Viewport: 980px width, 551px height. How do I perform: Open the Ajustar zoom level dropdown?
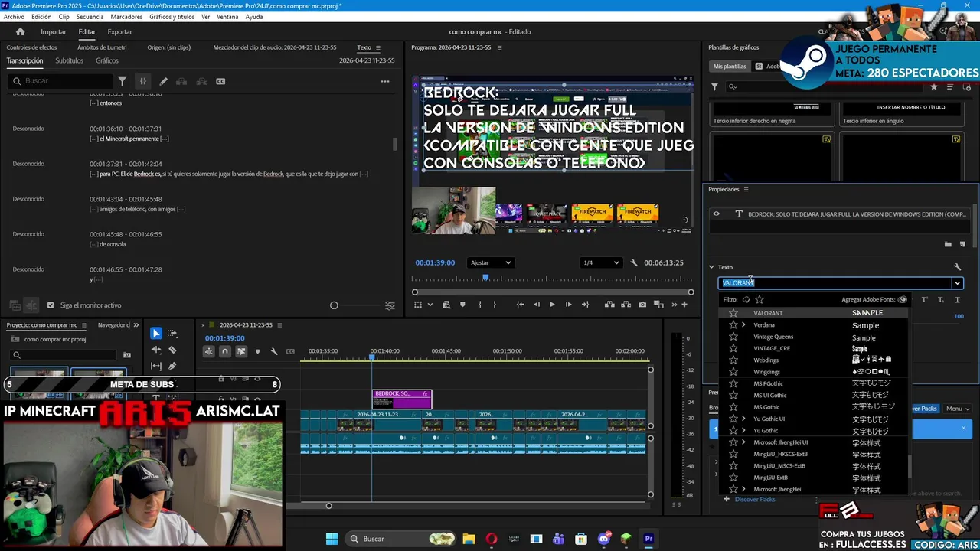click(x=490, y=262)
